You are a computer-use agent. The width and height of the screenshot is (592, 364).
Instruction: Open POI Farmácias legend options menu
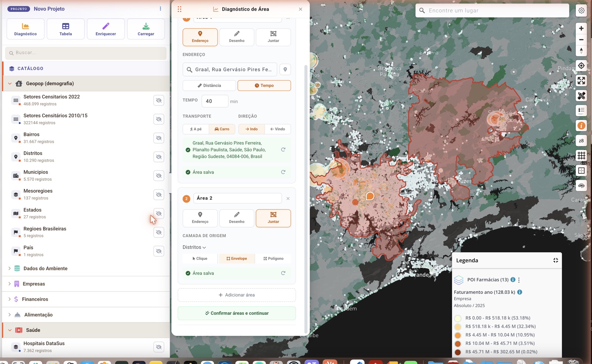tap(519, 280)
